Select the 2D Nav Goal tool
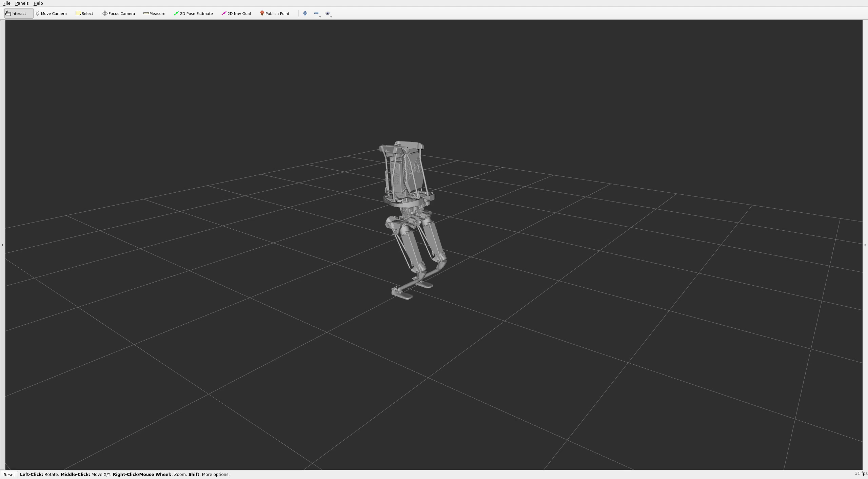Screen dimensions: 868x479 [236, 14]
